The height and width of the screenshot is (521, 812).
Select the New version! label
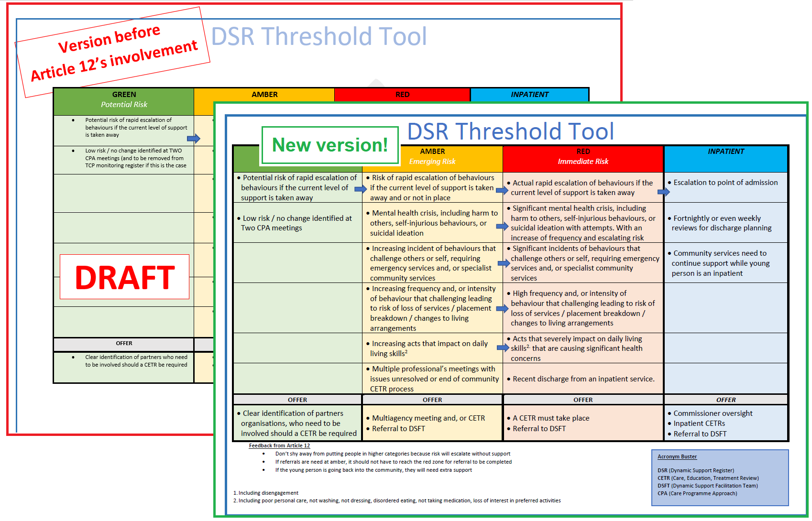(330, 145)
